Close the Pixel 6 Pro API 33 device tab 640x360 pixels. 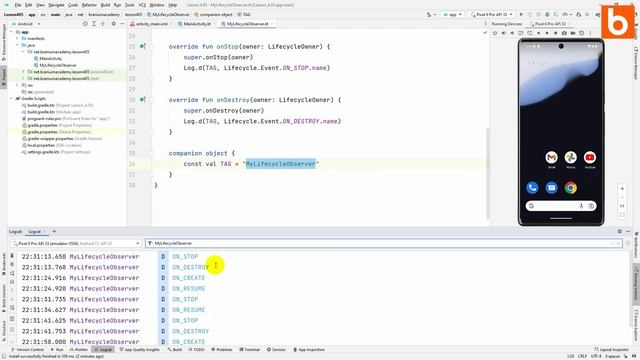570,24
